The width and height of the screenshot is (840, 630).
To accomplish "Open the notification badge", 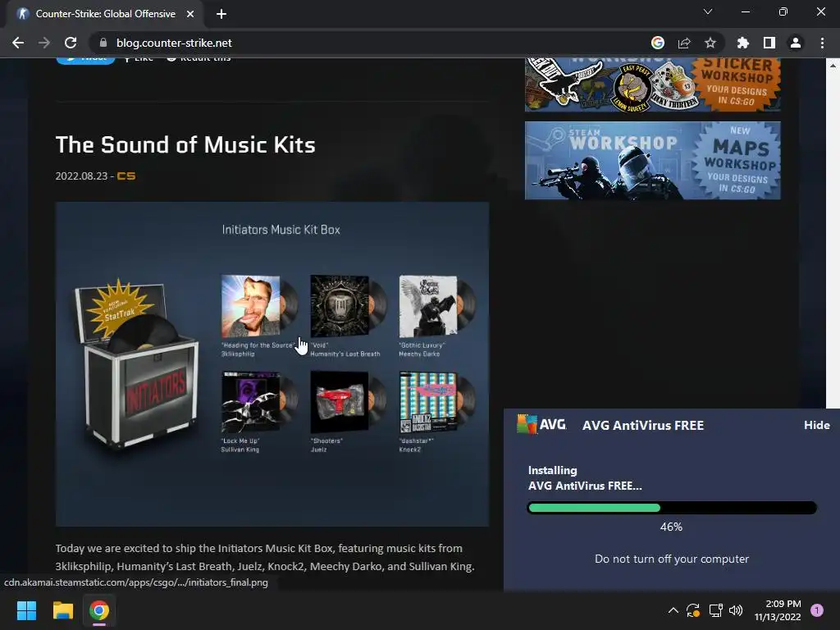I will (x=817, y=610).
